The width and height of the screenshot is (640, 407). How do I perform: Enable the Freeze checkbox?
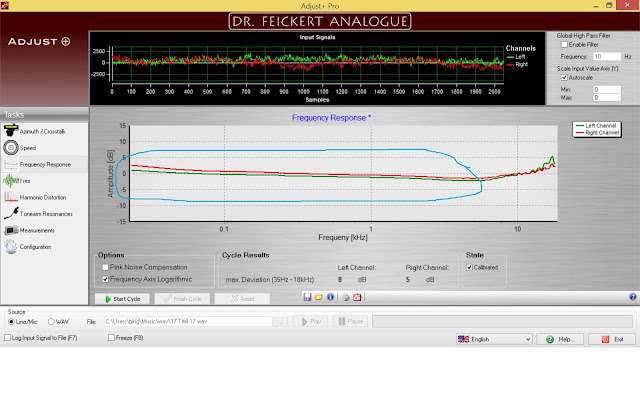111,338
